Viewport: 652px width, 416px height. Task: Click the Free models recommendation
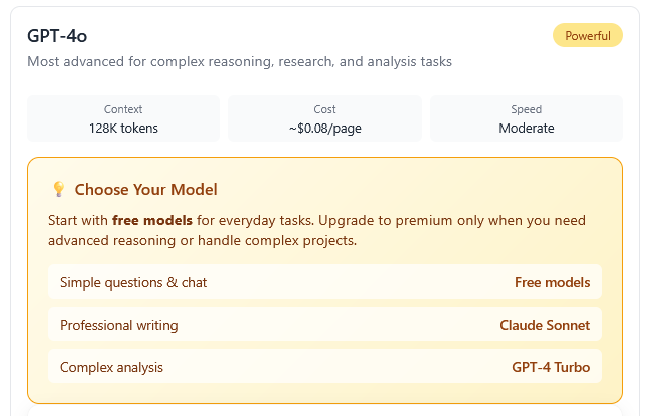point(552,282)
